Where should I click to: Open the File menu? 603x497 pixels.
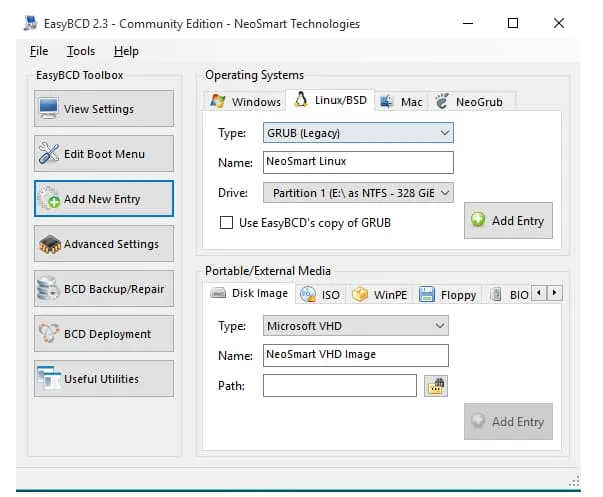tap(39, 51)
